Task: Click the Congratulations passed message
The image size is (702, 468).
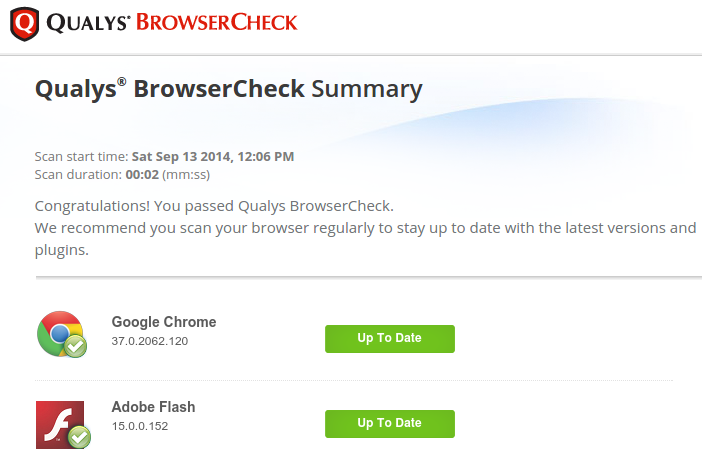Action: (214, 206)
